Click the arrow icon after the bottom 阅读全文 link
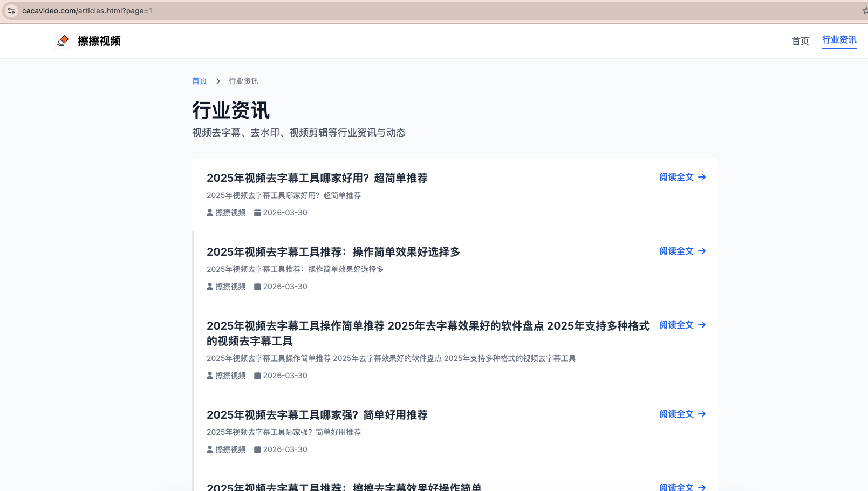868x491 pixels. click(701, 487)
